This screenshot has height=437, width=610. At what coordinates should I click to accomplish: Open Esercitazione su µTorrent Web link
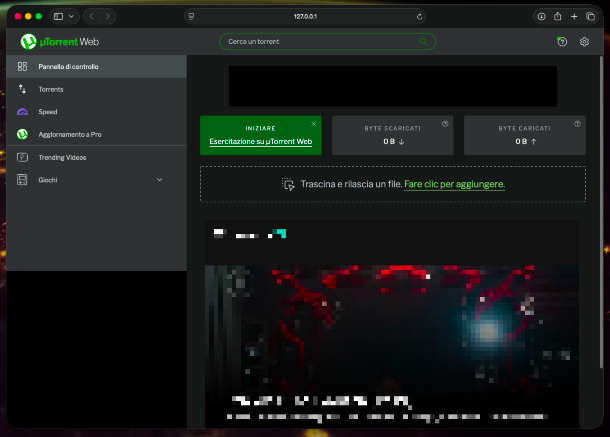point(261,142)
